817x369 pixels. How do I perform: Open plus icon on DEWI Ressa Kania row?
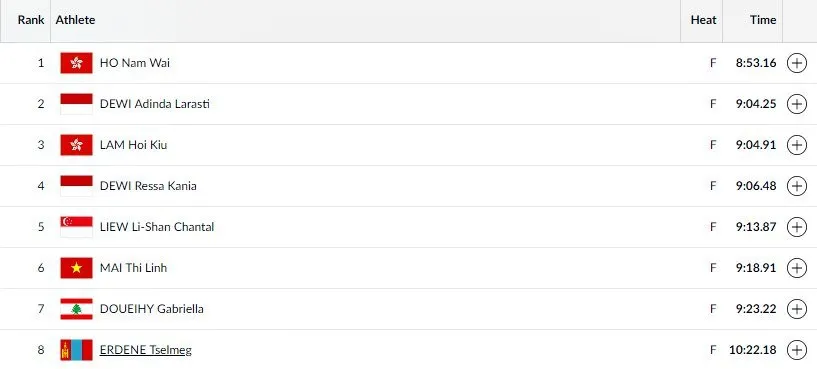(x=797, y=186)
